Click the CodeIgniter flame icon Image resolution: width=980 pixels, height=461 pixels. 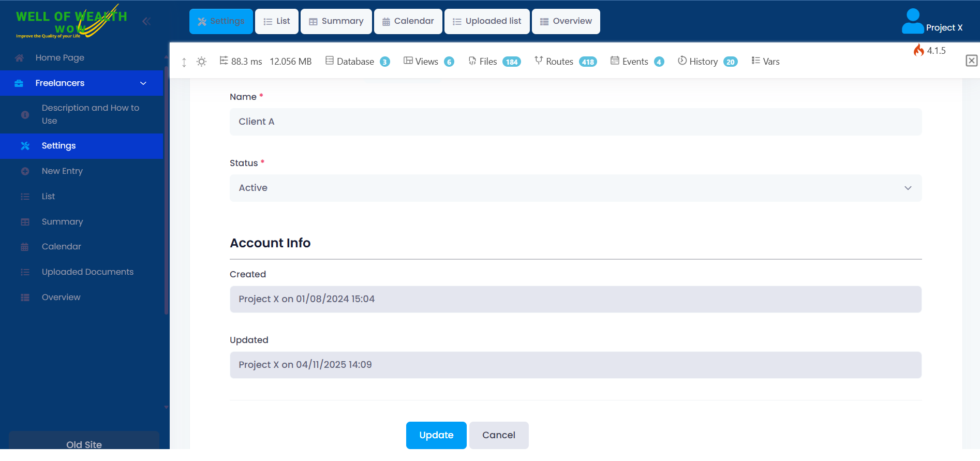[919, 50]
